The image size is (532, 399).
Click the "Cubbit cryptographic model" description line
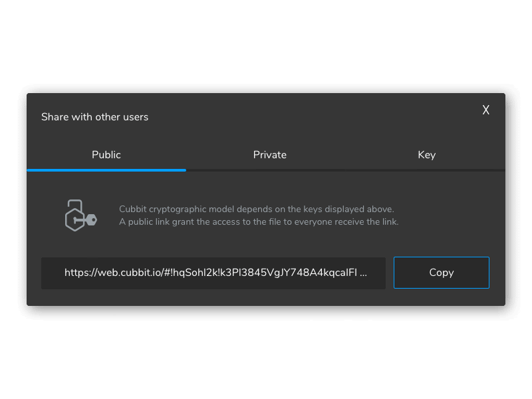pos(257,209)
